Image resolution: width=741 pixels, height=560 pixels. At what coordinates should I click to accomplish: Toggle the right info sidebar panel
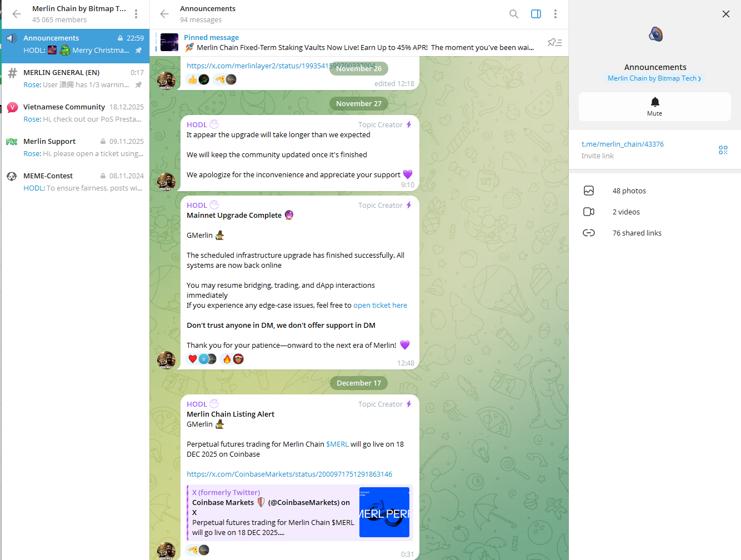pyautogui.click(x=536, y=14)
